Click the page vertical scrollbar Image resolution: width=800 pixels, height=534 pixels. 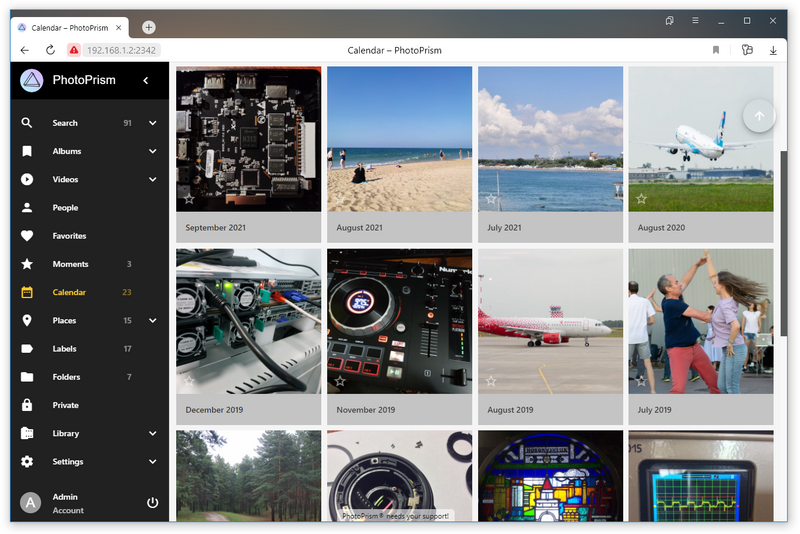784,244
